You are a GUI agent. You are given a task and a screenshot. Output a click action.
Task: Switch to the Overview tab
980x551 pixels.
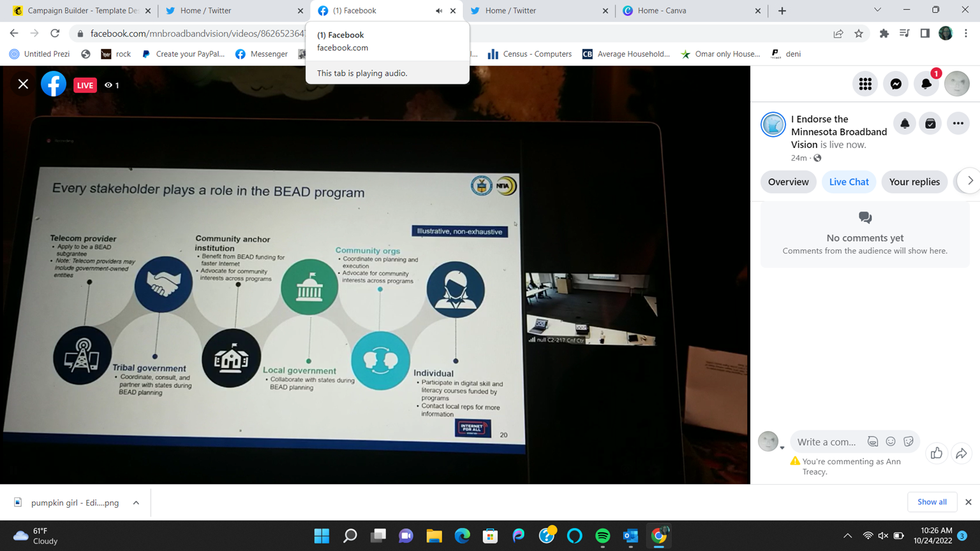788,182
